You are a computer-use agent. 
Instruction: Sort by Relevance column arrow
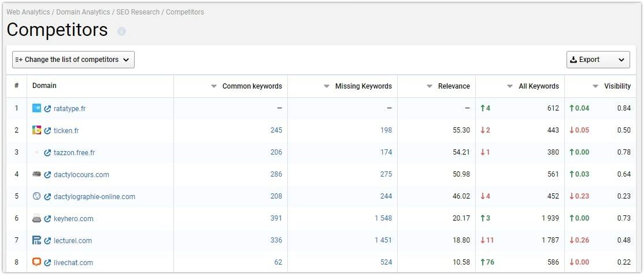pos(429,86)
